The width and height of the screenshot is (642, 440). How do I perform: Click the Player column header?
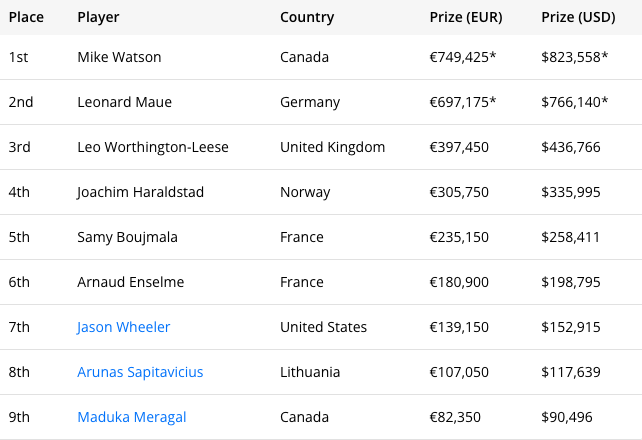[98, 17]
